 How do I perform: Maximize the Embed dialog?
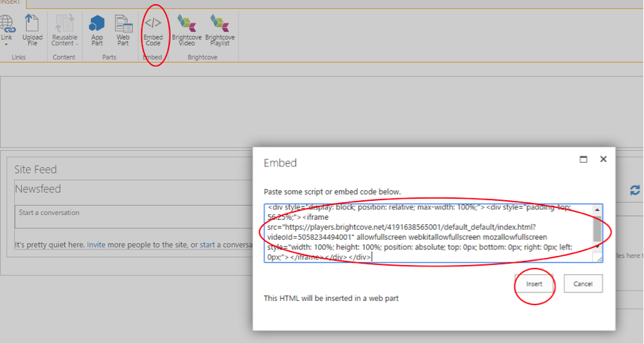[x=583, y=160]
